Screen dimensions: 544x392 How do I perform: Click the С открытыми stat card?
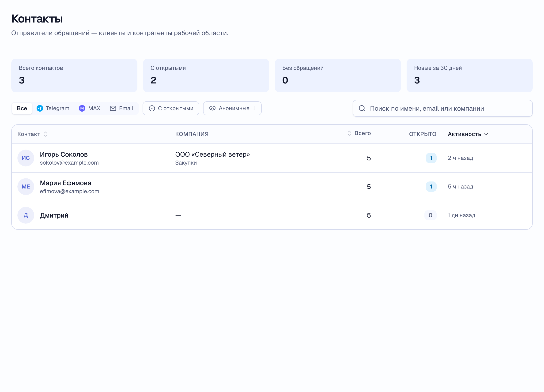click(x=206, y=75)
